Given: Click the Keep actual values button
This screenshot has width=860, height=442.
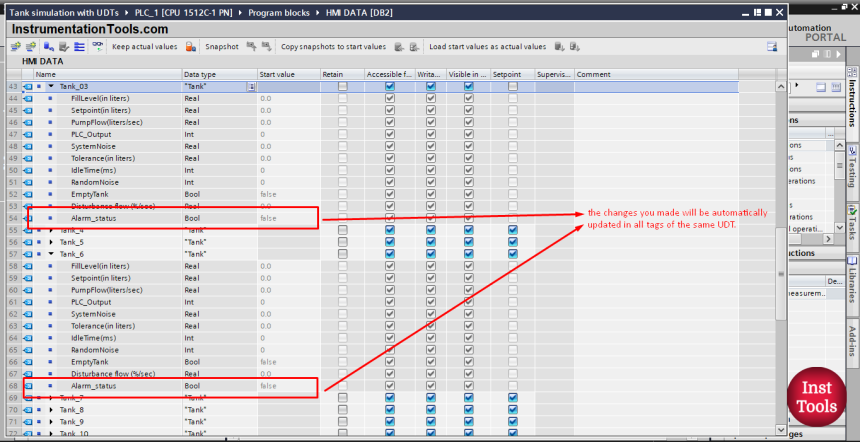Looking at the screenshot, I should 144,47.
